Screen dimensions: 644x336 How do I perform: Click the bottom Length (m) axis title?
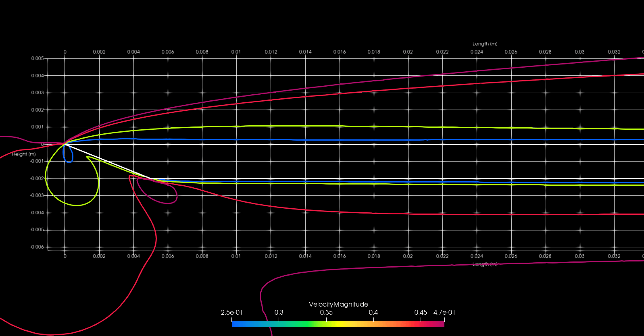(485, 264)
